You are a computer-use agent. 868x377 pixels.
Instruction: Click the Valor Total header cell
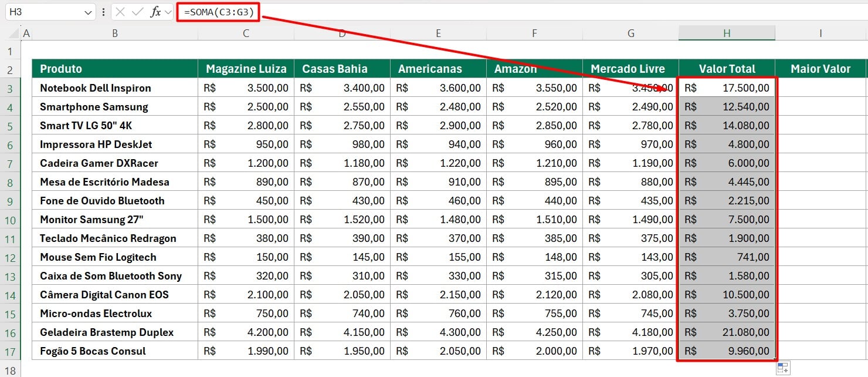click(727, 69)
